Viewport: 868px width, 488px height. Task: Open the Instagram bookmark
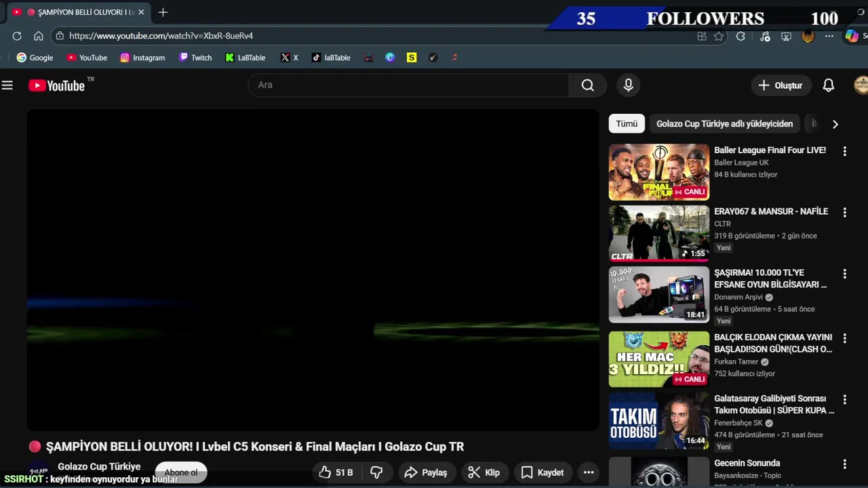pos(142,58)
